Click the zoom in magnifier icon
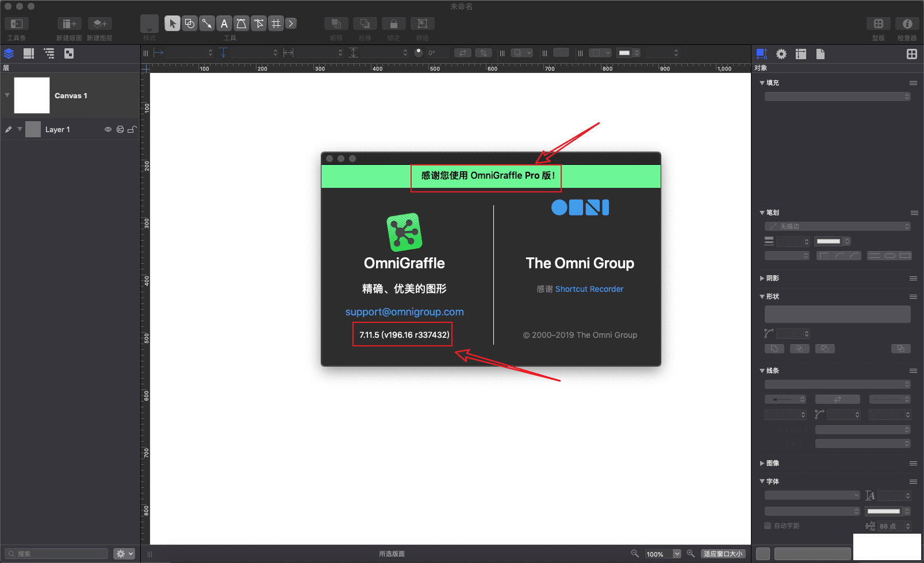Screen dimensions: 924x563 691,553
